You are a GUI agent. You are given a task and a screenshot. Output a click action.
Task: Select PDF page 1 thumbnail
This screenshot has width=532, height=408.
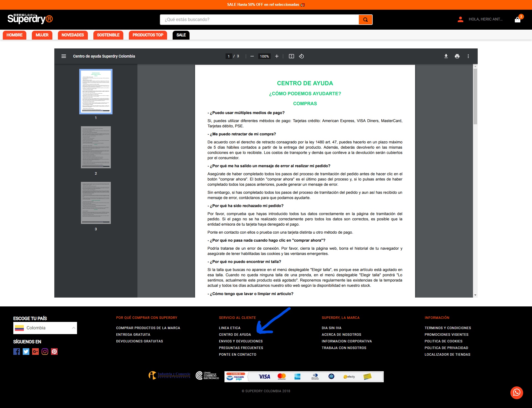(x=96, y=92)
